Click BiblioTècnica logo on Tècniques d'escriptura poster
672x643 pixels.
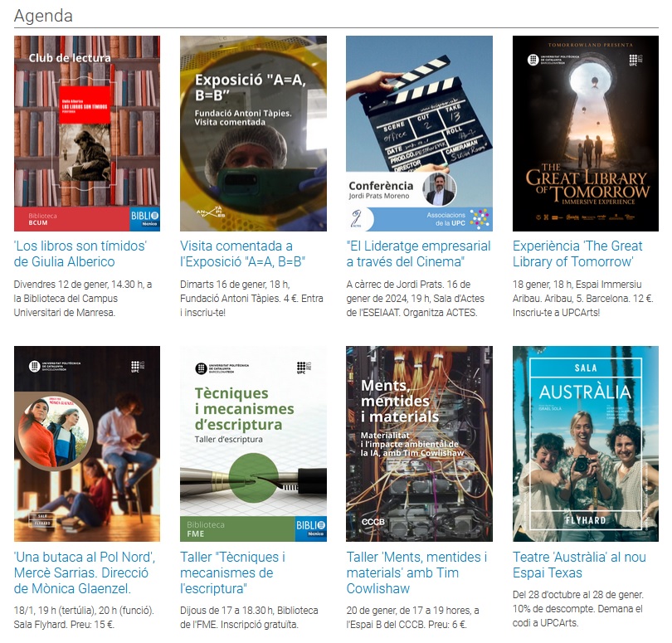310,529
